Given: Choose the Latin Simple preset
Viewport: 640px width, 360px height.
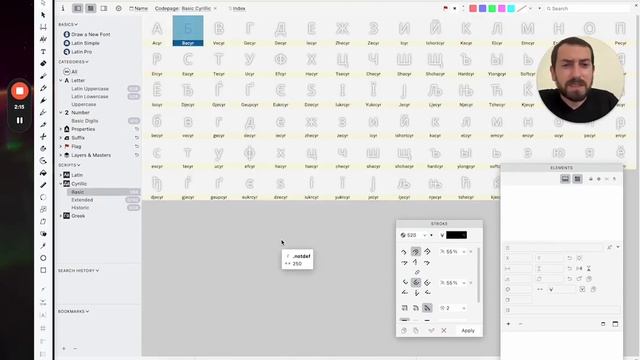Looking at the screenshot, I should pos(82,43).
